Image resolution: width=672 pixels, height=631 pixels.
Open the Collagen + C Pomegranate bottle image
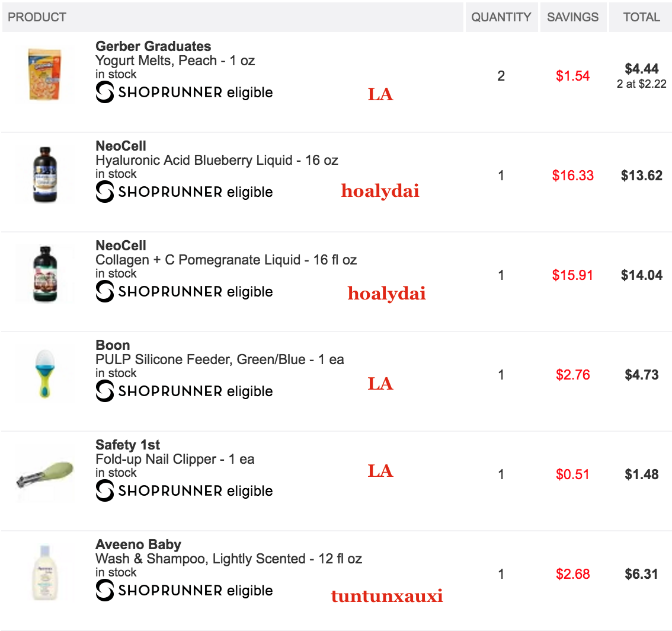45,274
